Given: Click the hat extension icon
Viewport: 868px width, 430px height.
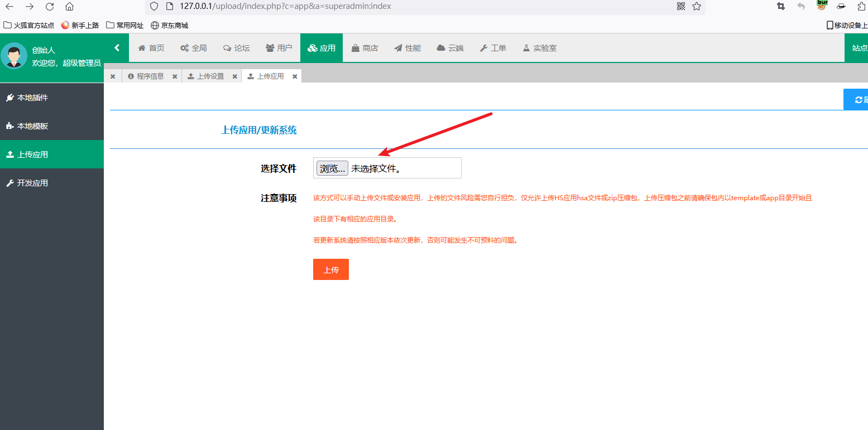Looking at the screenshot, I should click(x=841, y=6).
